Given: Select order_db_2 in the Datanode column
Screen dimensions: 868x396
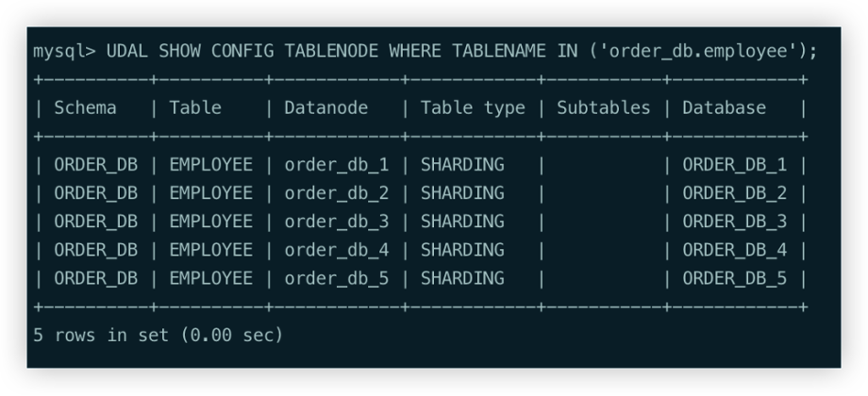Looking at the screenshot, I should [337, 193].
